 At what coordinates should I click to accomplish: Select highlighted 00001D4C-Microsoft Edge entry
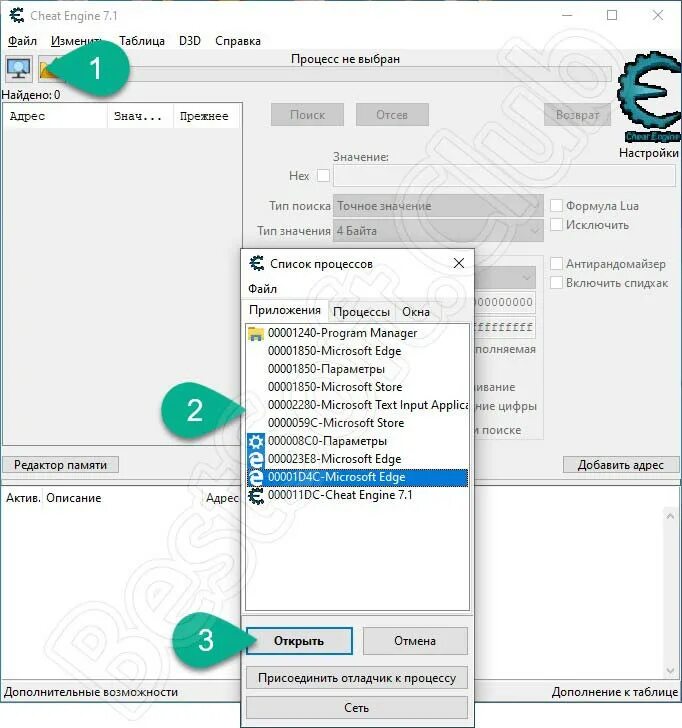point(357,477)
